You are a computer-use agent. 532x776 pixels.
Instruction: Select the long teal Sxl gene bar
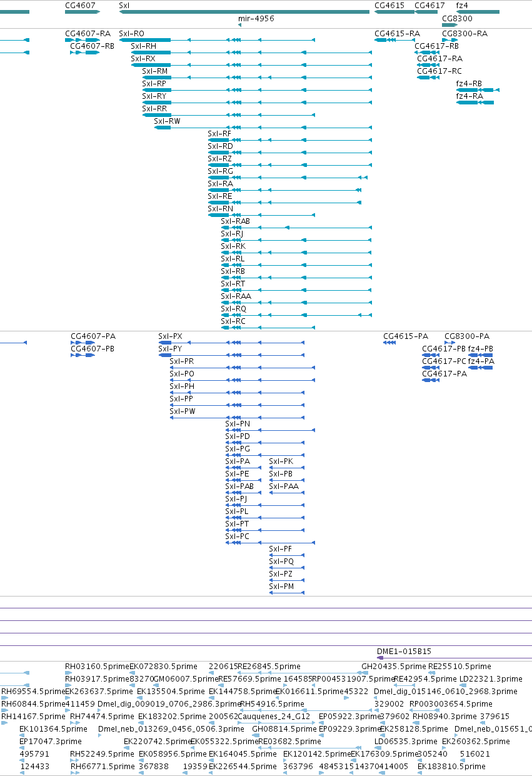click(244, 12)
